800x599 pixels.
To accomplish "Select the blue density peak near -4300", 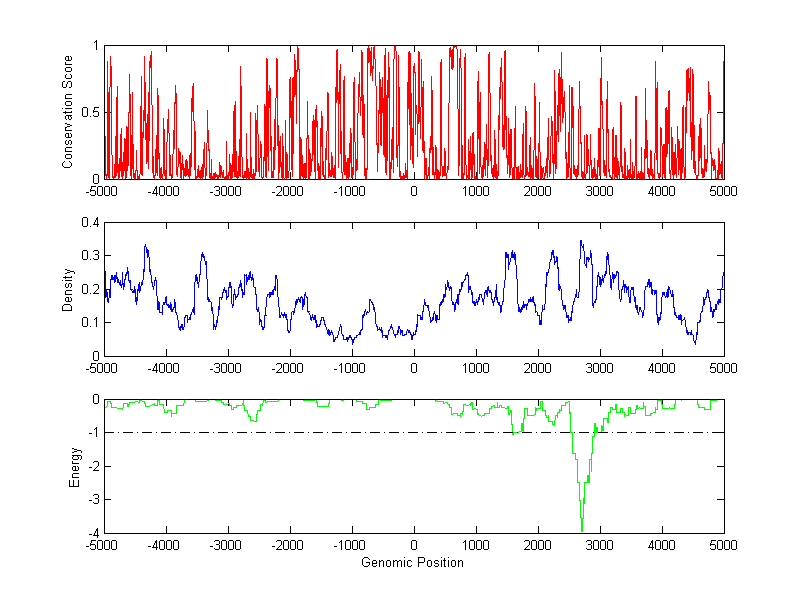I will pos(146,246).
